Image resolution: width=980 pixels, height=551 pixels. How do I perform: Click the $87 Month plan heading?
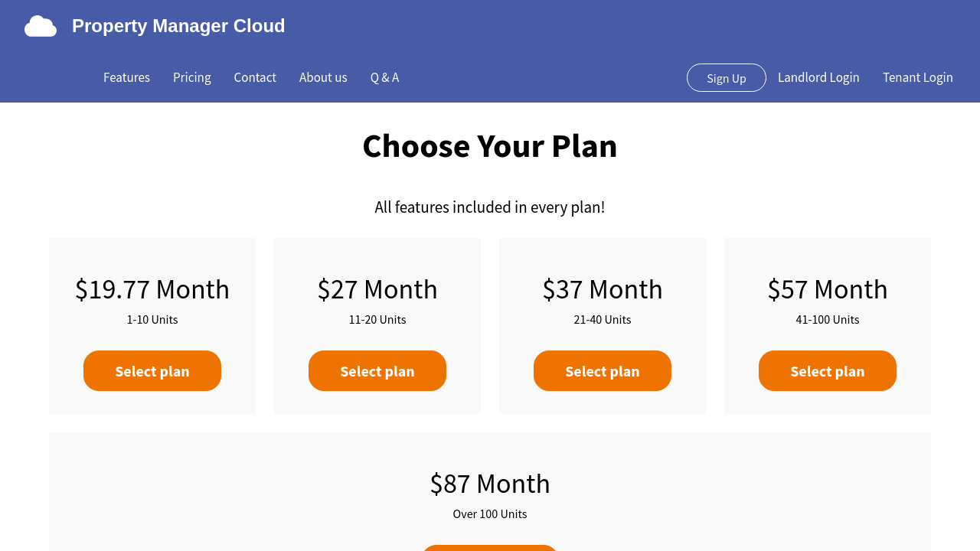click(x=490, y=484)
